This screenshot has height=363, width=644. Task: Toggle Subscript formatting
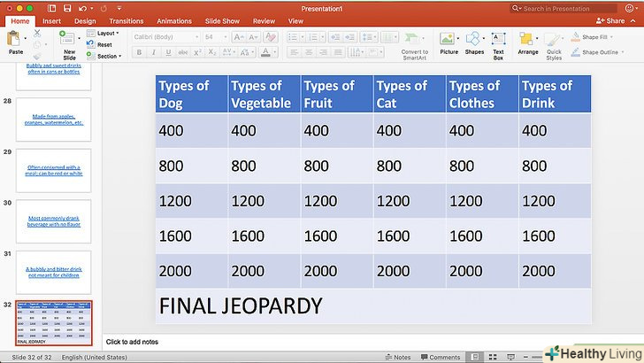point(212,52)
